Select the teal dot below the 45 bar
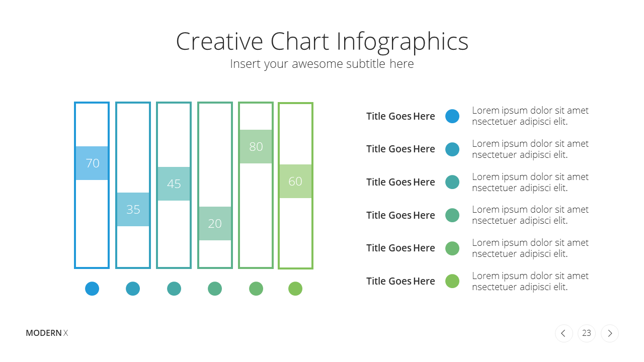The height and width of the screenshot is (362, 644). [x=174, y=289]
